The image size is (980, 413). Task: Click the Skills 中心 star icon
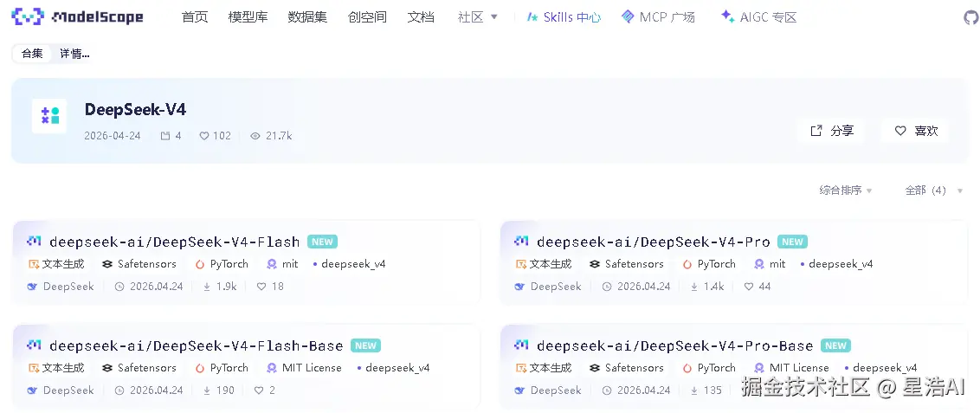point(532,17)
